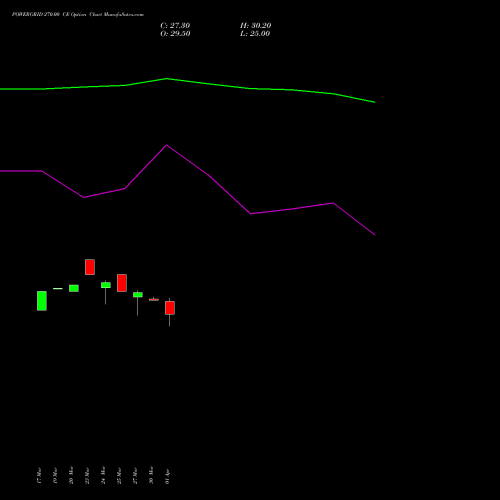This screenshot has width=500, height=500.
Task: Click the 01 Apr date label
Action: (x=167, y=476)
